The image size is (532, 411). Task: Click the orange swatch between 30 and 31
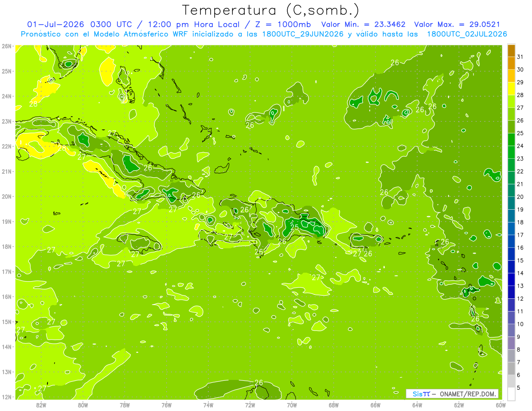[511, 63]
